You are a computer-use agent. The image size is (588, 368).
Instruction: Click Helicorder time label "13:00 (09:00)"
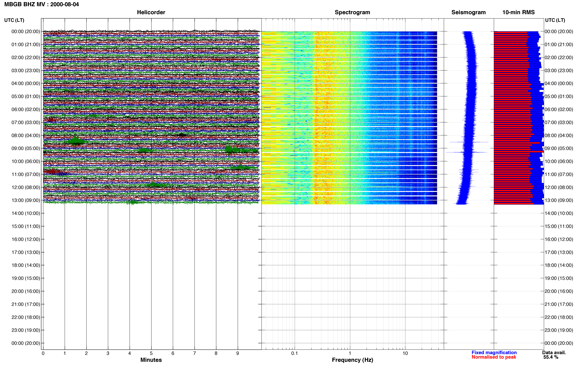click(x=26, y=200)
